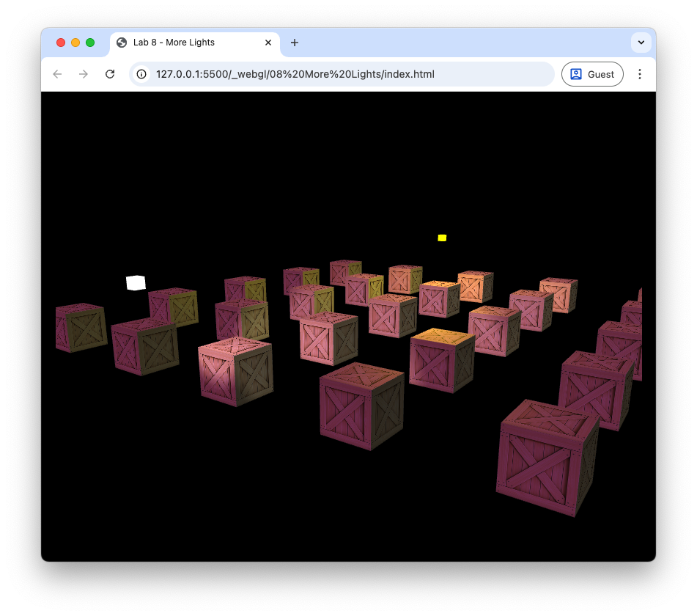Click the browser forward arrow
Viewport: 697px width, 616px height.
tap(84, 74)
